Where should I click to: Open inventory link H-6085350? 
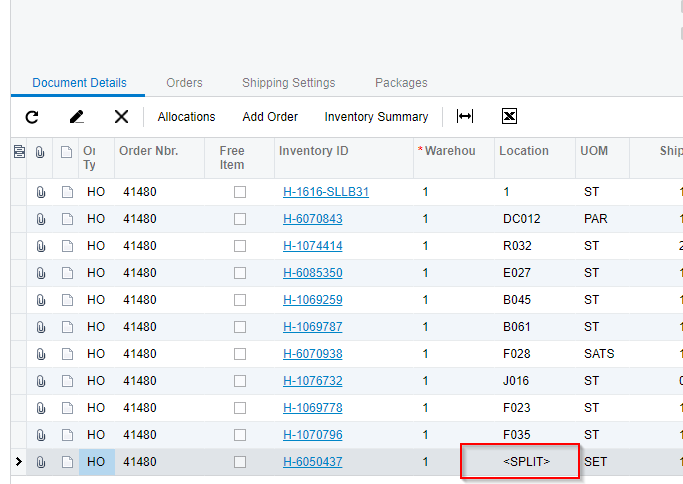point(312,273)
